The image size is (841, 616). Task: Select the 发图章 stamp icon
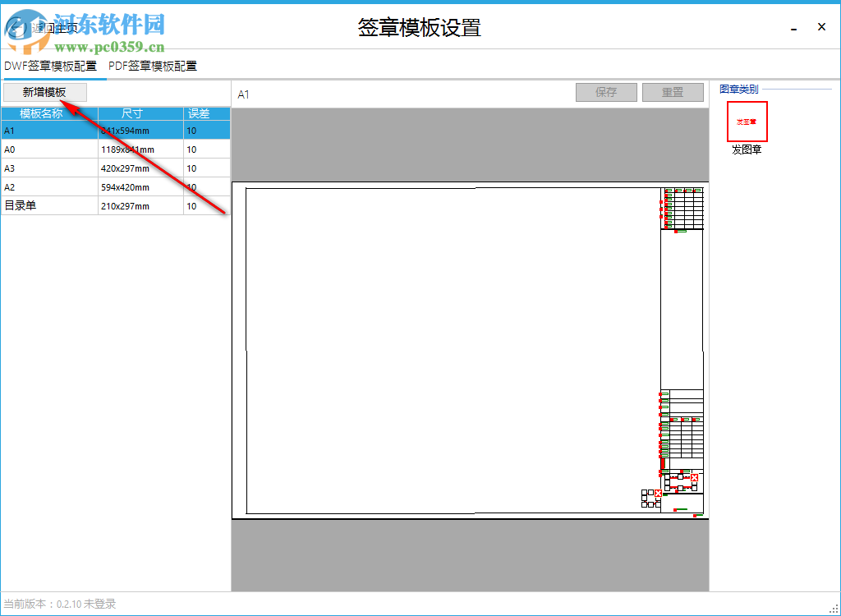pyautogui.click(x=747, y=121)
